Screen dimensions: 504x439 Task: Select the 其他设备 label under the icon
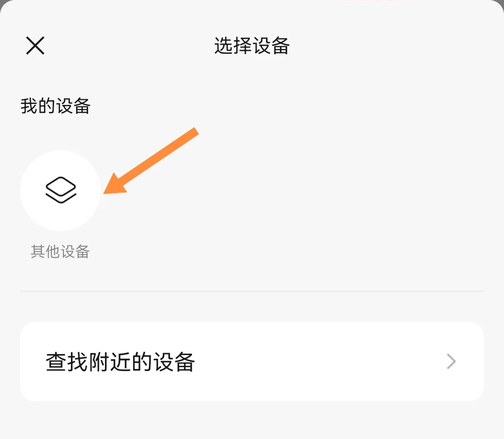[x=60, y=251]
